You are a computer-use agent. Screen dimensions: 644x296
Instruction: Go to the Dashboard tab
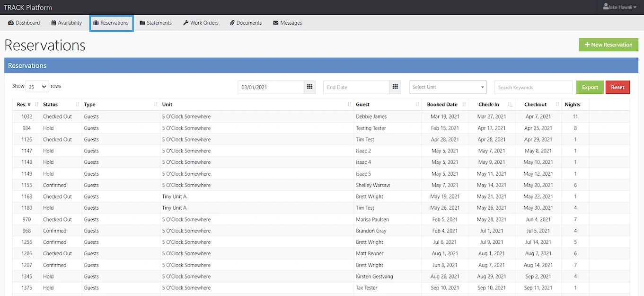[24, 23]
